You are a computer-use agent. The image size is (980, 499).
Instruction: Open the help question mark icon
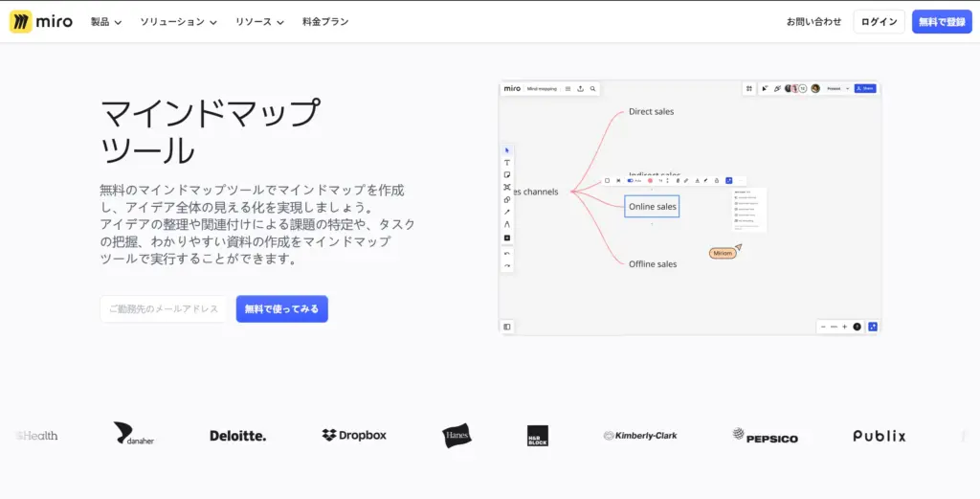coord(857,327)
